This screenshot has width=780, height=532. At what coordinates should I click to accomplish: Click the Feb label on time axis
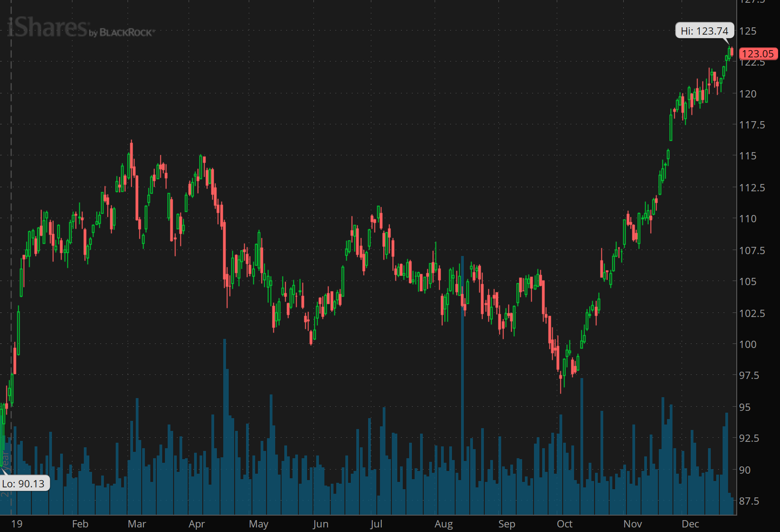(80, 524)
